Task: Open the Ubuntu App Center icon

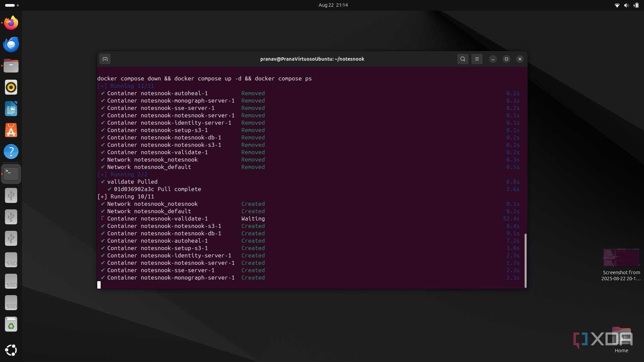Action: coord(11,130)
